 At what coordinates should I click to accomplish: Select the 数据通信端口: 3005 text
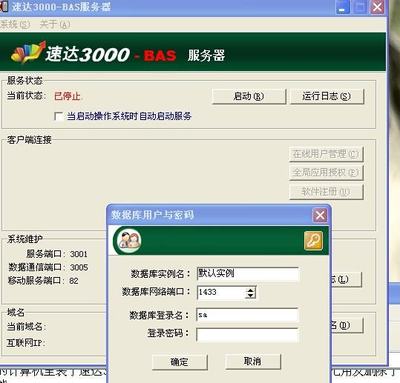coord(48,267)
